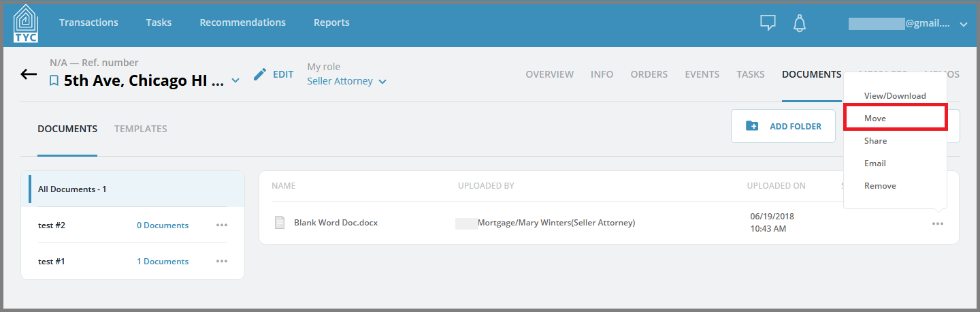980x312 pixels.
Task: Click the ADD FOLDER button
Action: 783,126
